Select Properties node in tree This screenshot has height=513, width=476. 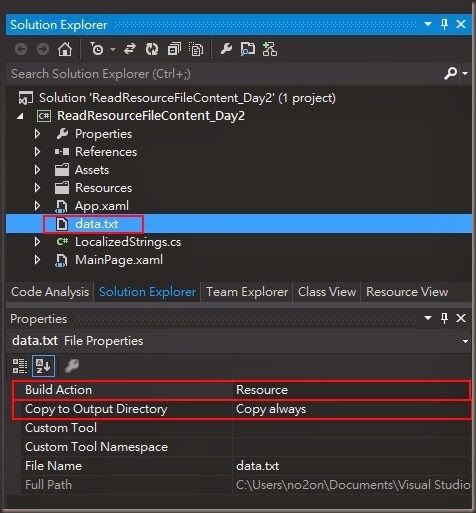[103, 134]
